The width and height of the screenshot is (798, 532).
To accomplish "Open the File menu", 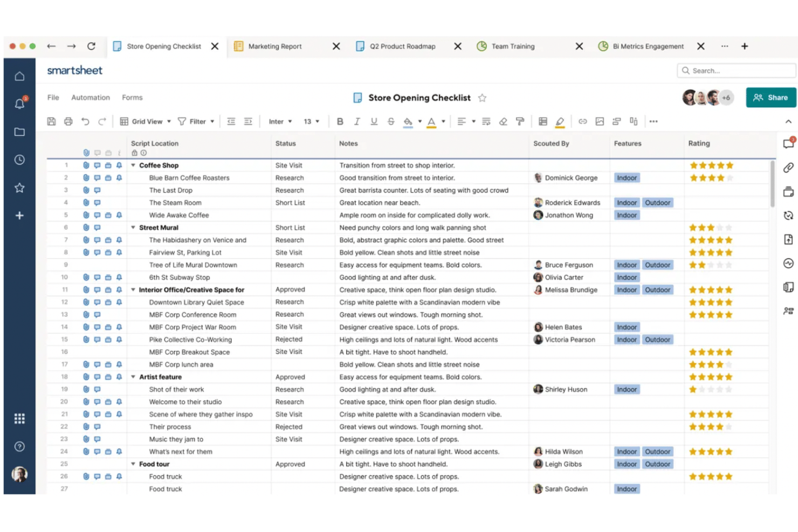I will tap(53, 98).
